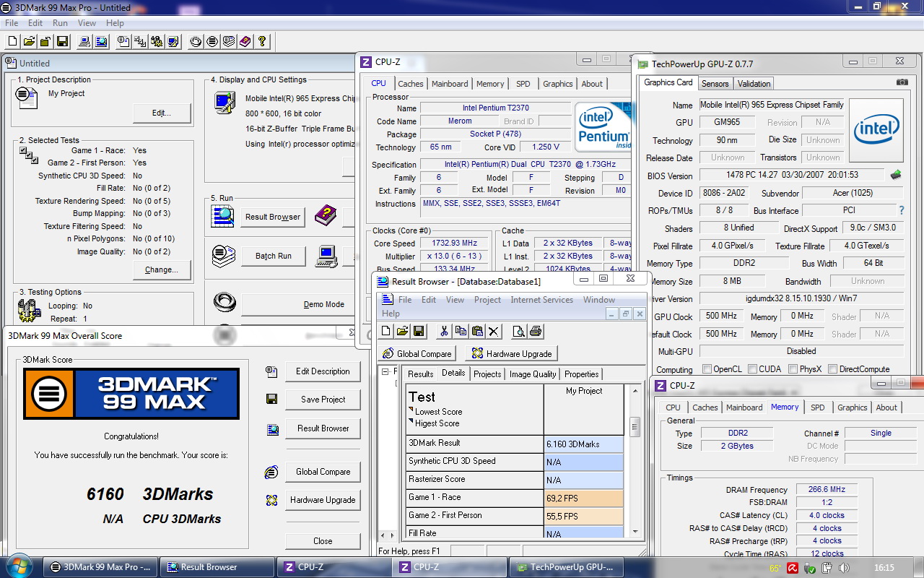Open Project Description icon in 3DMark toolbar

(x=123, y=42)
